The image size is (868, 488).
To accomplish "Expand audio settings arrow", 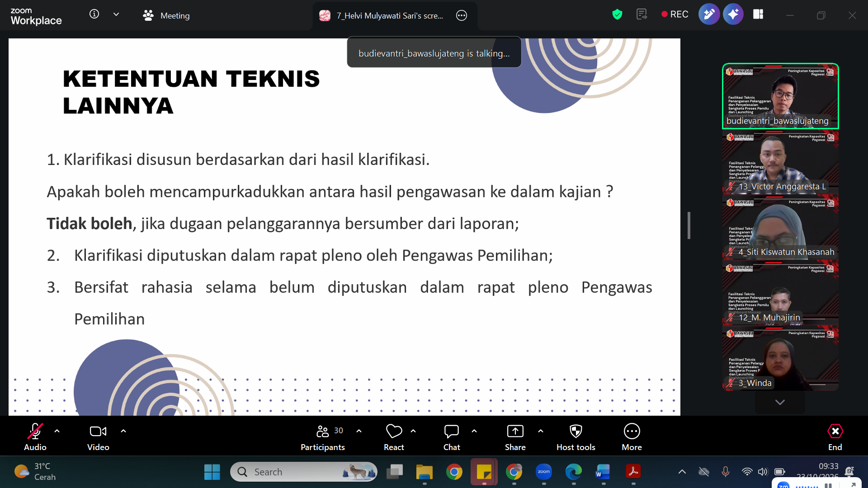I will click(57, 431).
